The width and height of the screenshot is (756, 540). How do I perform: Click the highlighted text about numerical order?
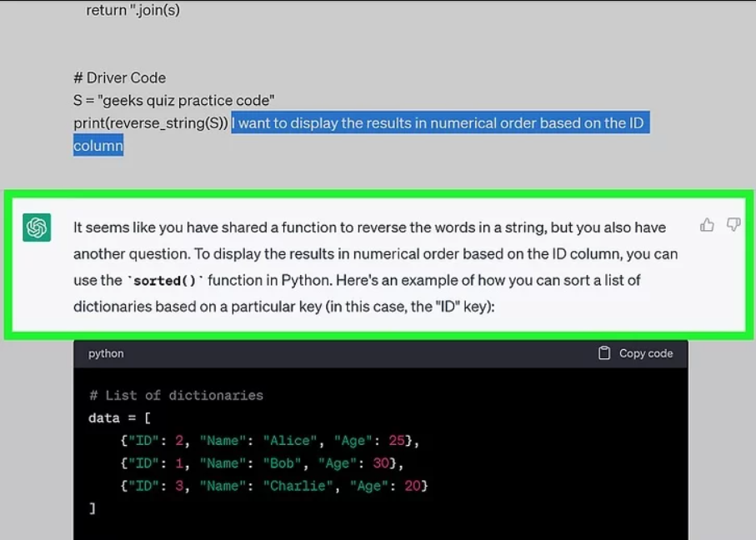(x=438, y=123)
